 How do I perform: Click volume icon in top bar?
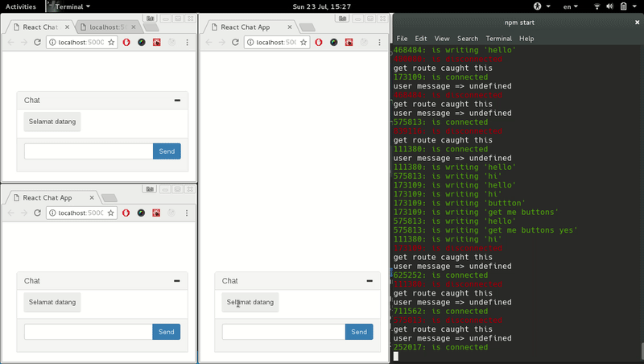point(610,6)
